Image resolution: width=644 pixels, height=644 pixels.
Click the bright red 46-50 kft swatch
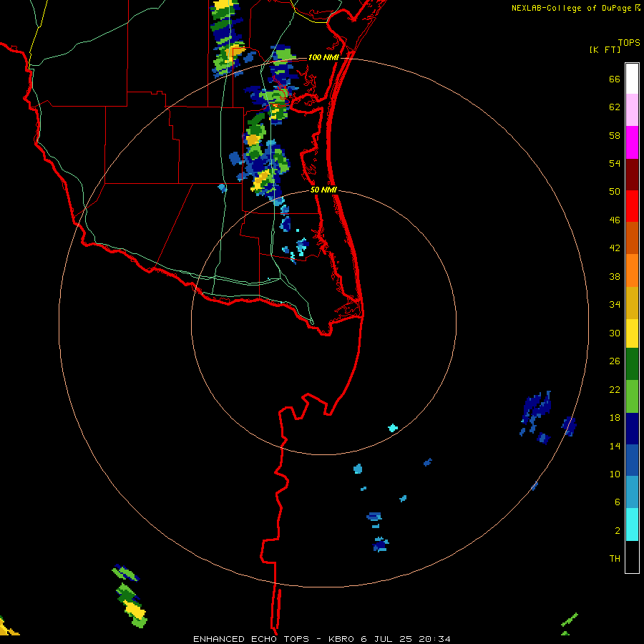[632, 206]
